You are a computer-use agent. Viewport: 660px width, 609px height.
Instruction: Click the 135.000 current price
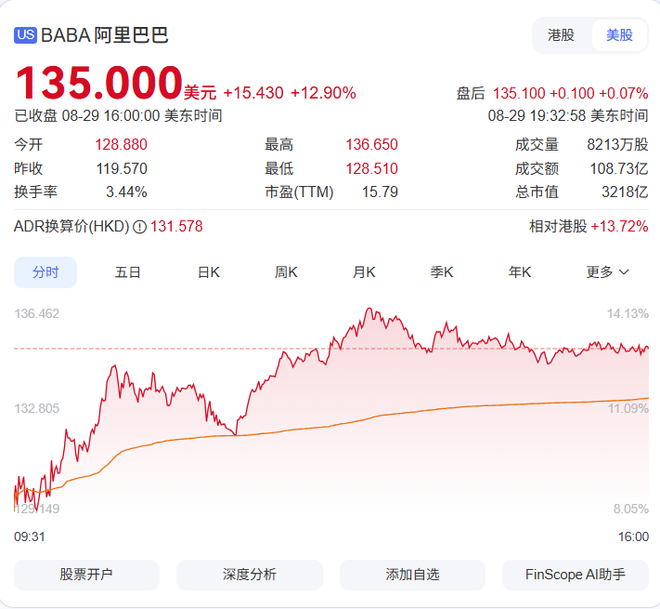(98, 82)
